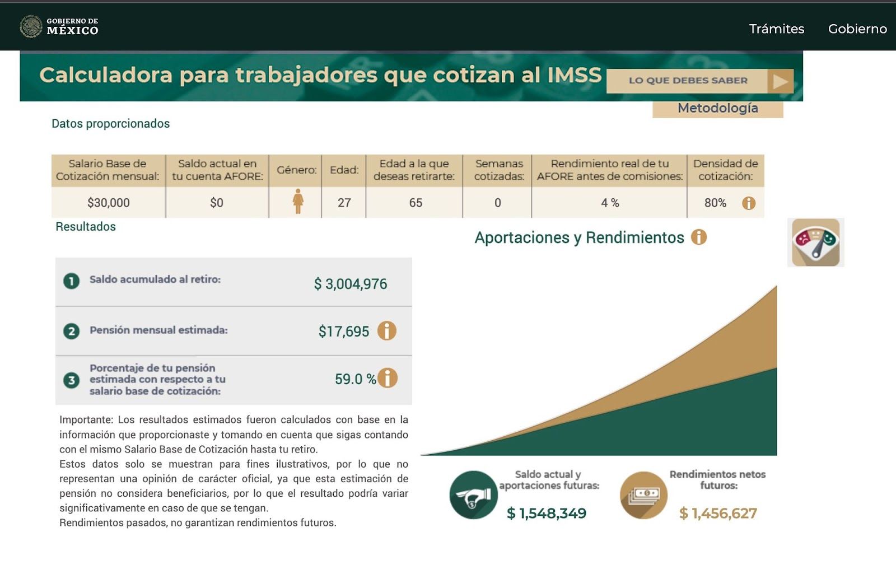
Task: Click the play arrow beside LO QUE DEBES SABER
Action: tap(781, 81)
